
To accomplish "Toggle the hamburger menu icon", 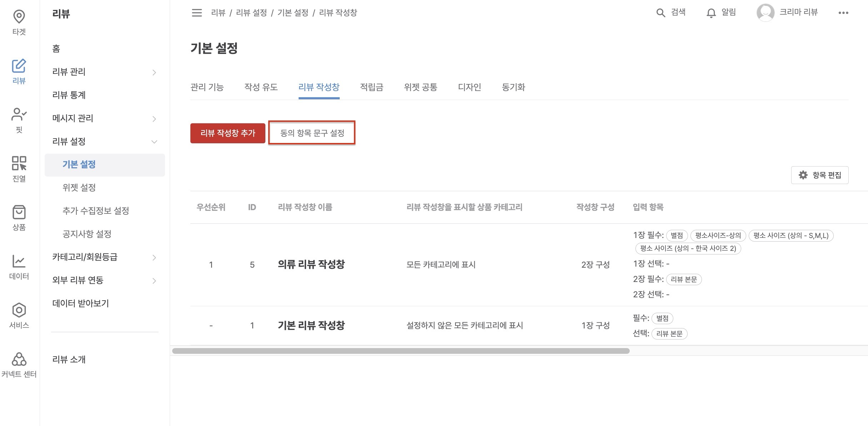I will coord(197,13).
